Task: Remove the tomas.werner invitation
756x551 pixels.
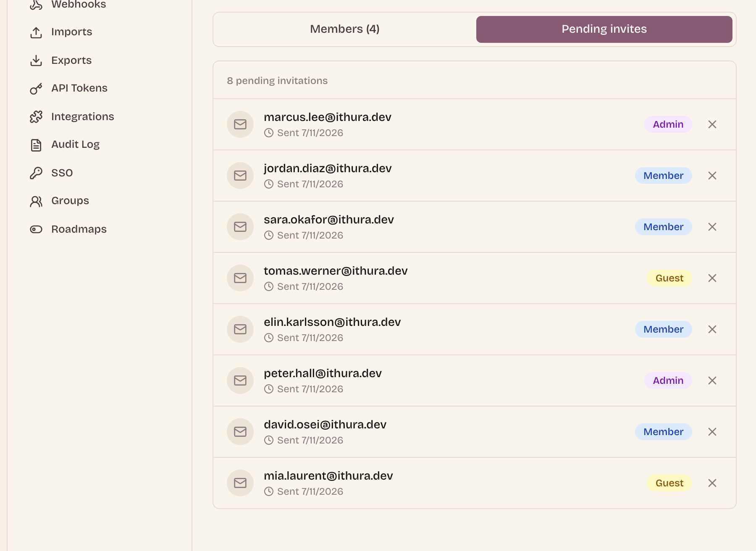Action: 712,278
